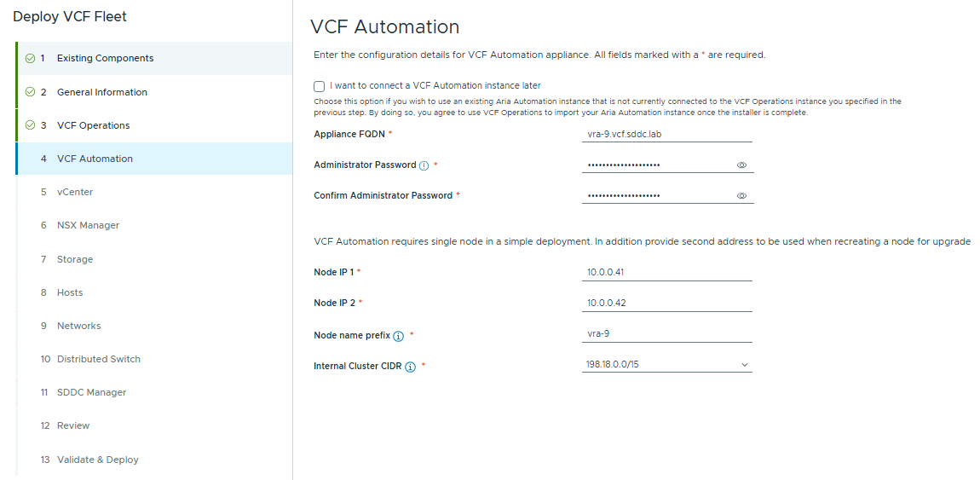Image resolution: width=980 pixels, height=480 pixels.
Task: Go to vCenter step
Action: [x=75, y=193]
